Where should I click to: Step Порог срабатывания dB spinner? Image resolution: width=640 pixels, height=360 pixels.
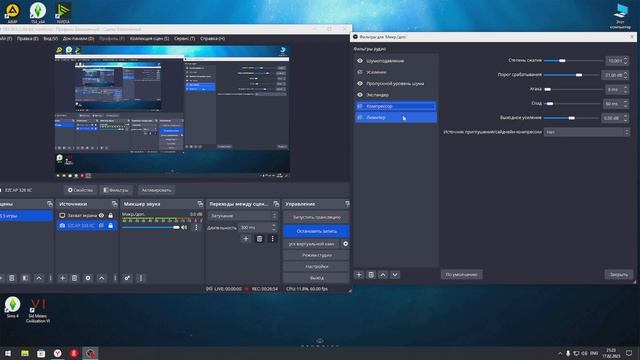(626, 75)
